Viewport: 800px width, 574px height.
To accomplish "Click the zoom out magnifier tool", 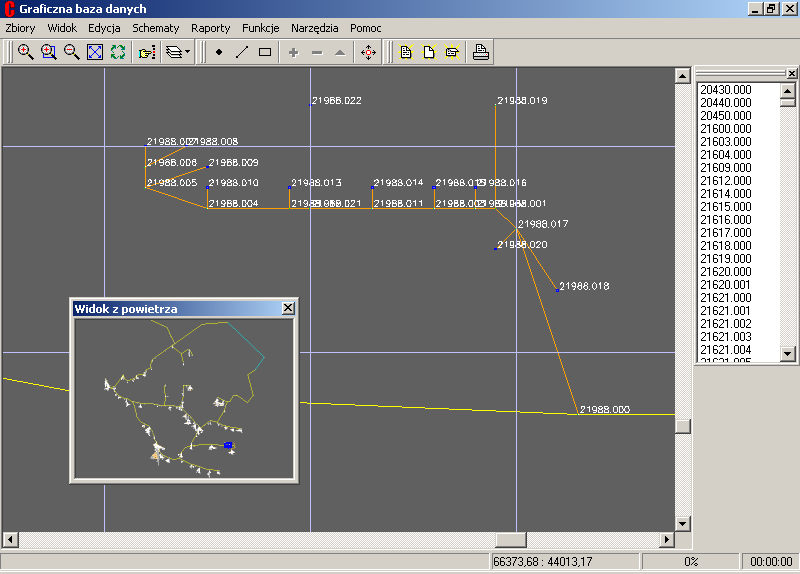I will [x=72, y=52].
